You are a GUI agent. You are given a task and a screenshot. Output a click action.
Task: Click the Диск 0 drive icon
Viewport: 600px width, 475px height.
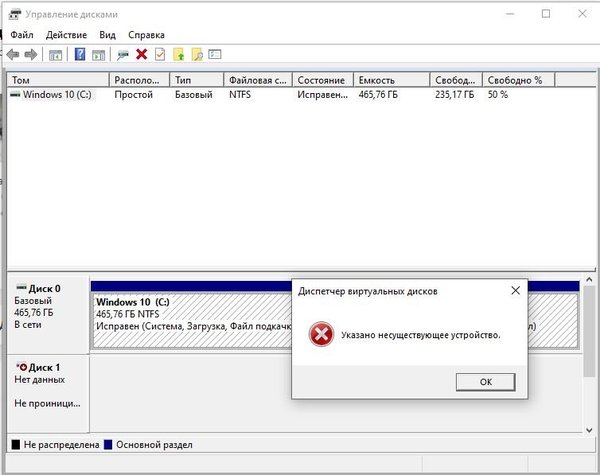tap(21, 287)
